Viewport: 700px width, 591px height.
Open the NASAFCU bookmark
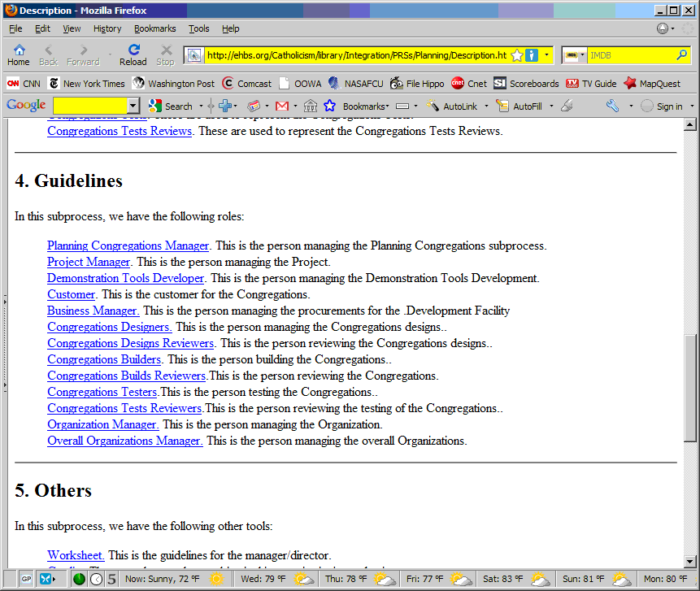click(356, 84)
